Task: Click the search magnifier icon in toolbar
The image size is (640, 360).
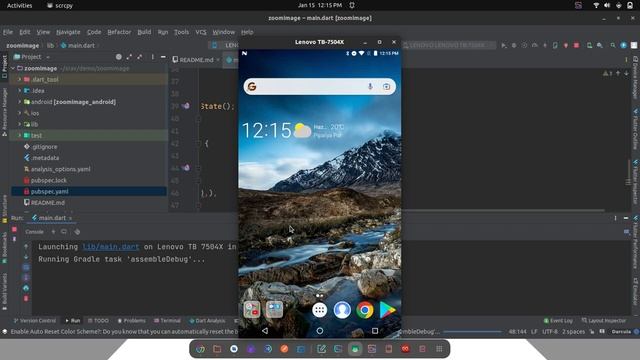Action: click(x=613, y=45)
